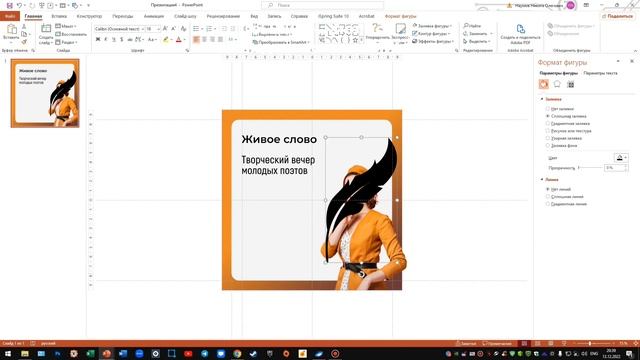The height and width of the screenshot is (360, 640).
Task: Switch to Параметры текста pane tab
Action: pyautogui.click(x=600, y=73)
